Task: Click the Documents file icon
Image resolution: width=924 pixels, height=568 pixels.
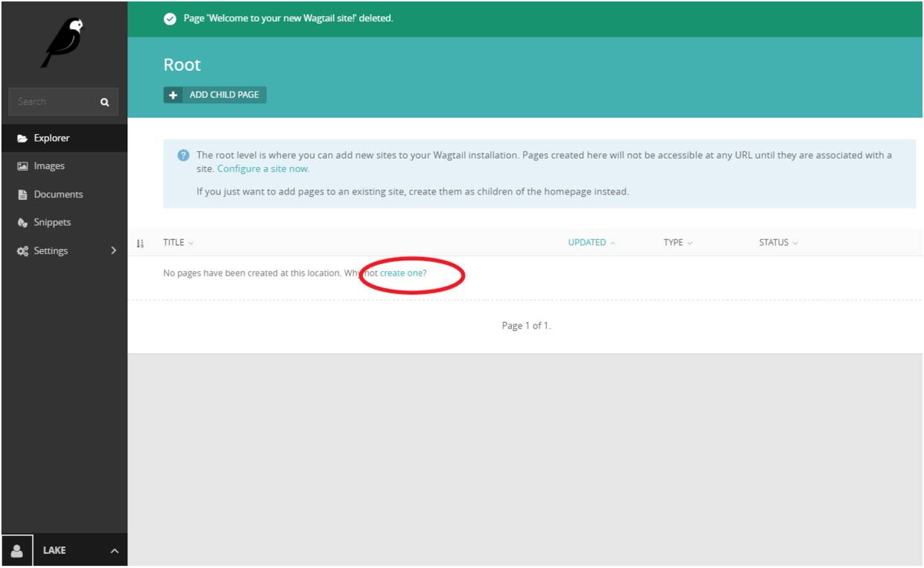Action: pyautogui.click(x=22, y=195)
